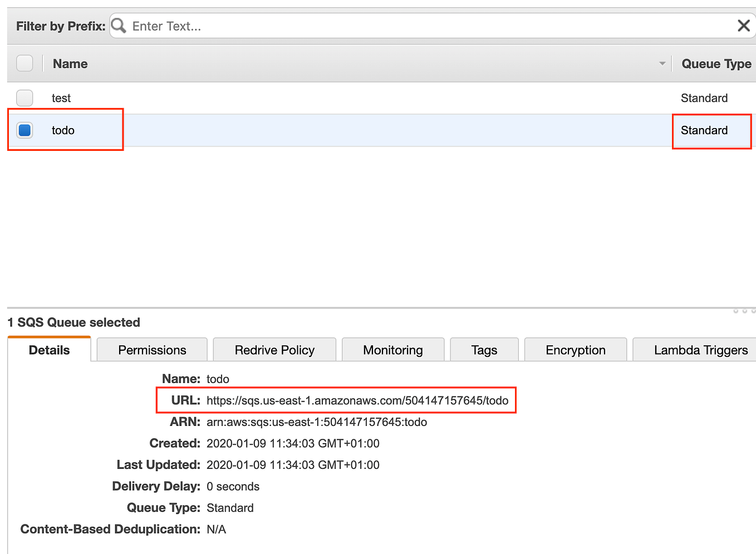This screenshot has width=756, height=554.
Task: Clear the filter using the X icon
Action: 744,25
